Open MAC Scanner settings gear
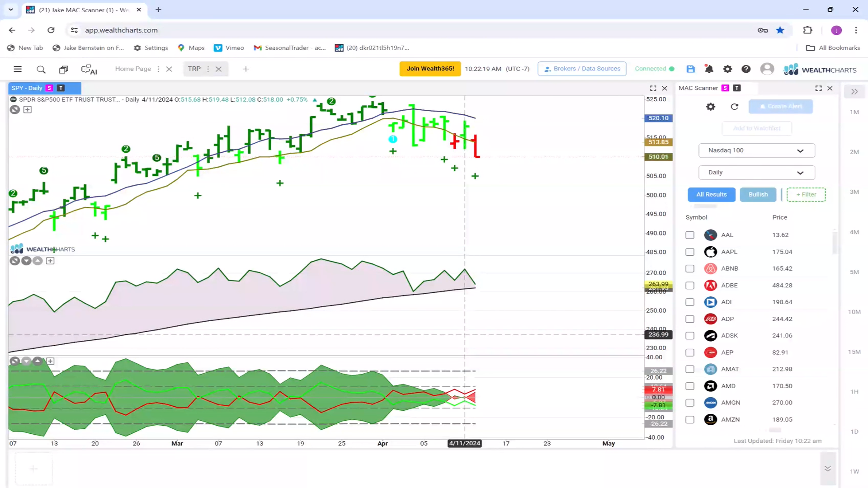The height and width of the screenshot is (488, 868). (711, 107)
